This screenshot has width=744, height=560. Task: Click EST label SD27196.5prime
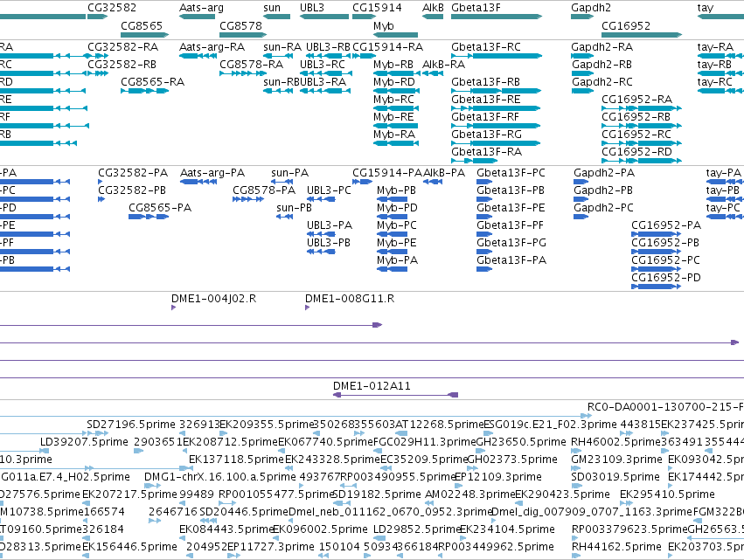[x=131, y=425]
